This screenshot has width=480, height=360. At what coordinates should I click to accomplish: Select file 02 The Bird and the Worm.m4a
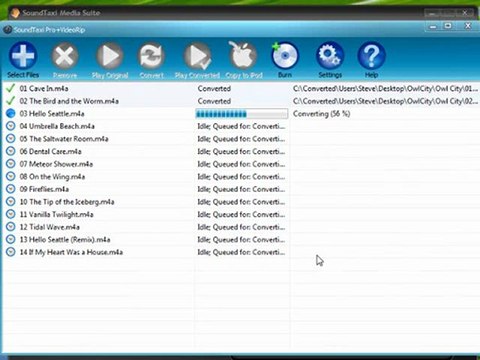[69, 101]
